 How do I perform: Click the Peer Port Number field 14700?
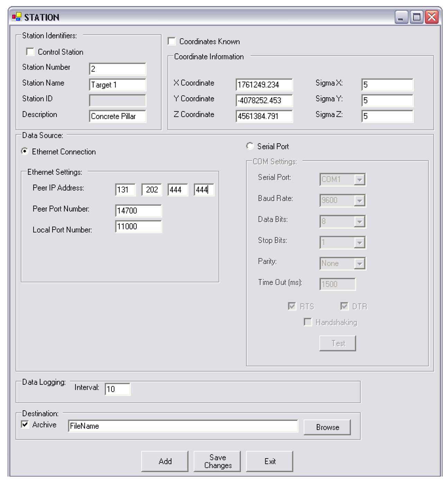point(138,211)
